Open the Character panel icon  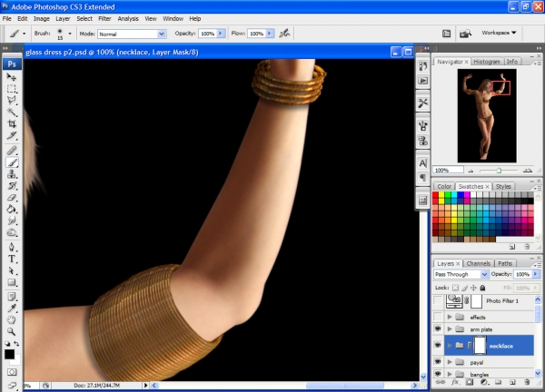423,162
